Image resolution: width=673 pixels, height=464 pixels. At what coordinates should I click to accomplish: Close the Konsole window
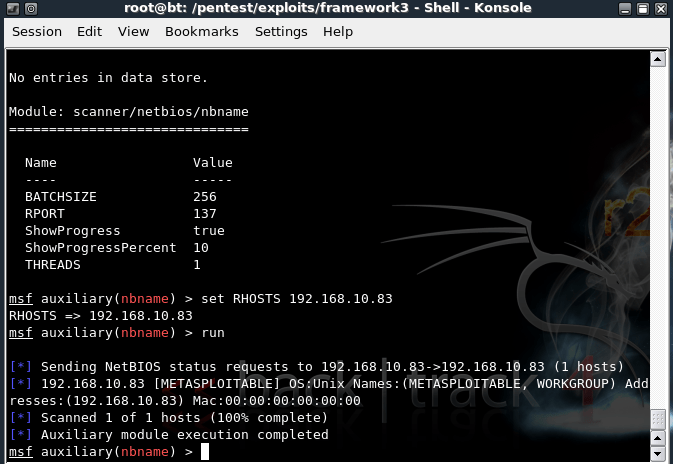click(661, 9)
